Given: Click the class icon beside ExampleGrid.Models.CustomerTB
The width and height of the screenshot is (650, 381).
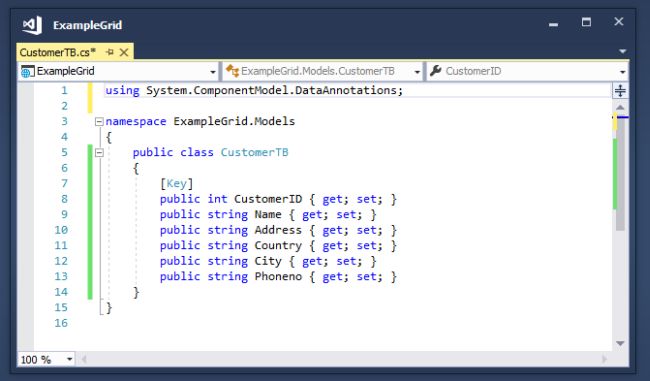Looking at the screenshot, I should tap(232, 71).
